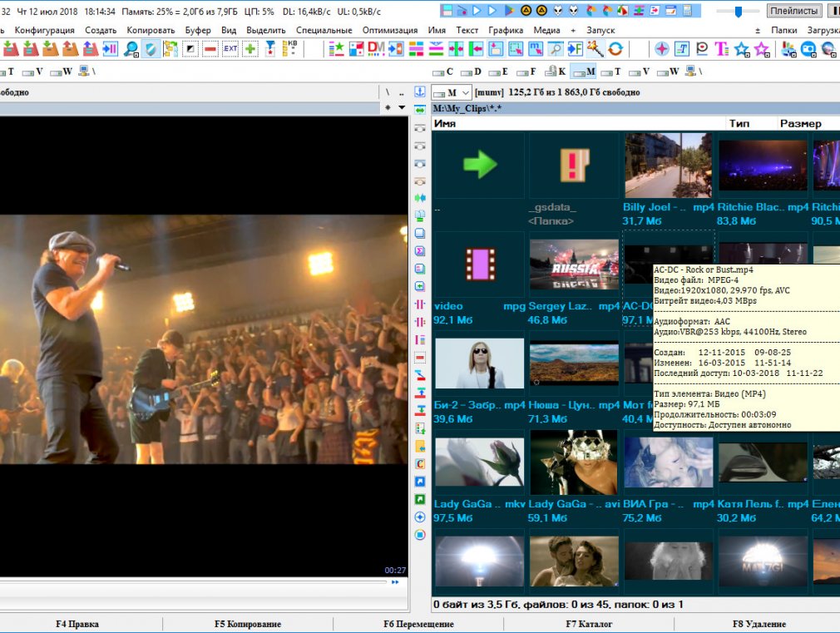This screenshot has height=633, width=840.
Task: Click the blue shield icon in the toolbar
Action: (151, 49)
